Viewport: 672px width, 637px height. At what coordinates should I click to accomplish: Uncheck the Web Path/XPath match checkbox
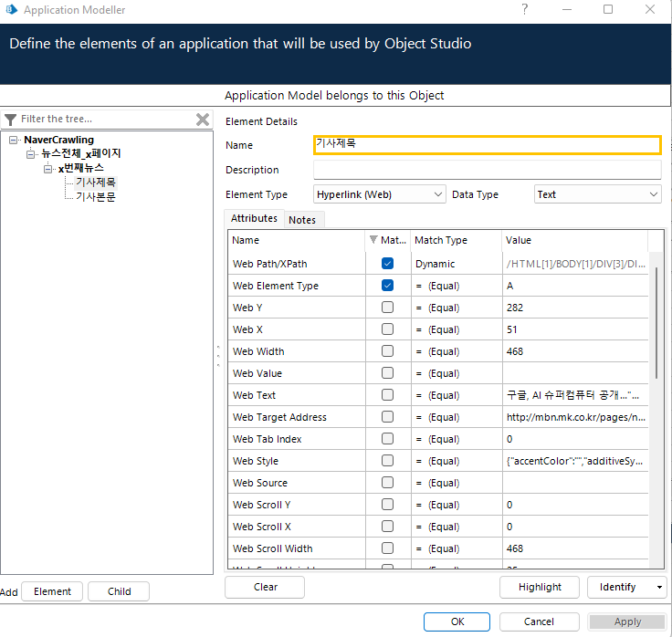tap(388, 264)
